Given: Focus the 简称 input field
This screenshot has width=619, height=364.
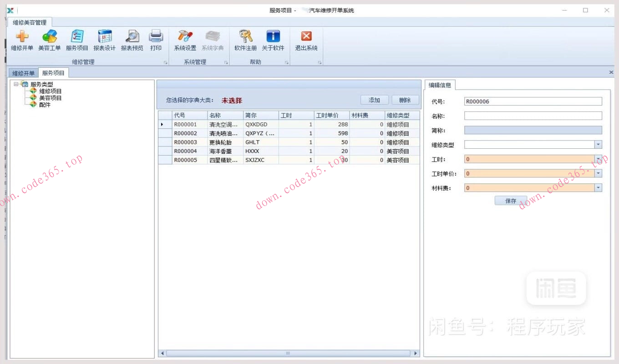Looking at the screenshot, I should point(533,130).
